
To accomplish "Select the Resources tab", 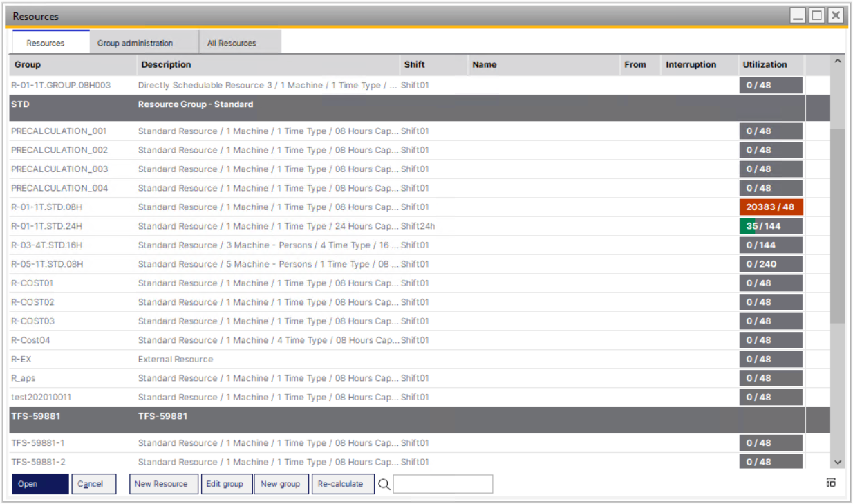I will click(x=46, y=43).
